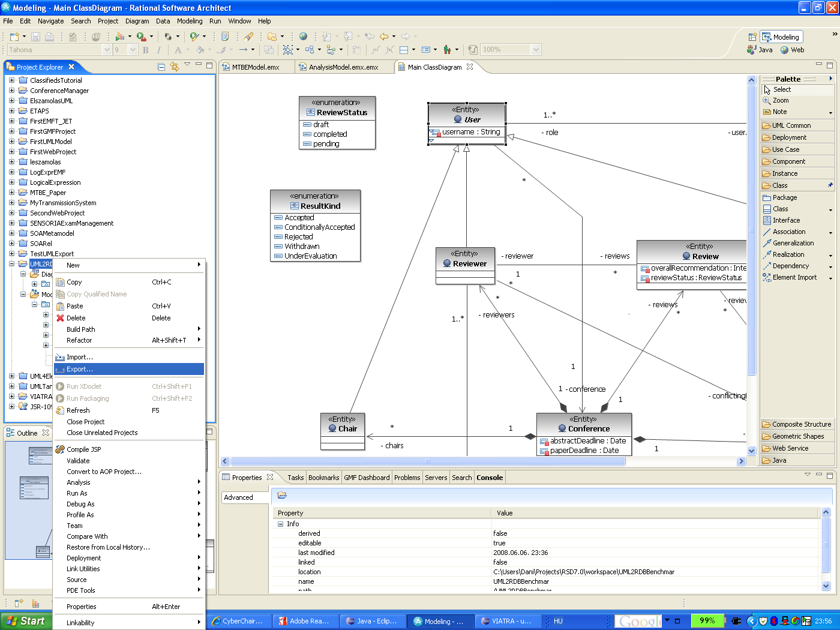
Task: Click the diagram horizontal scrollbar
Action: coord(428,461)
